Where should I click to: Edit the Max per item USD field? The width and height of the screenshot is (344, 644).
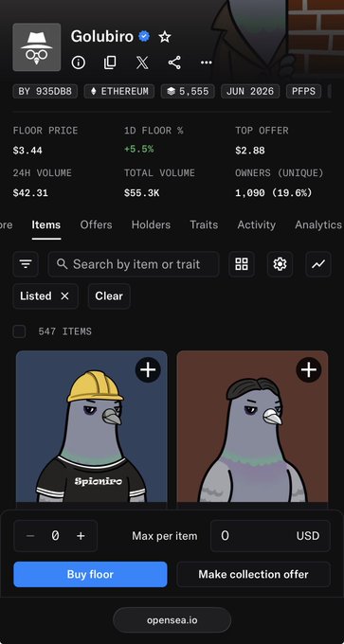(270, 536)
